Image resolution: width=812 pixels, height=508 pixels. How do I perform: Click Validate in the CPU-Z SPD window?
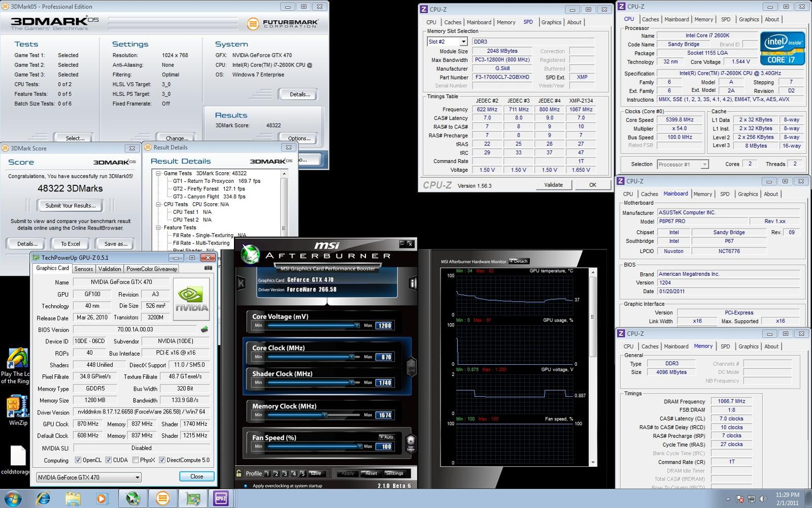(553, 185)
